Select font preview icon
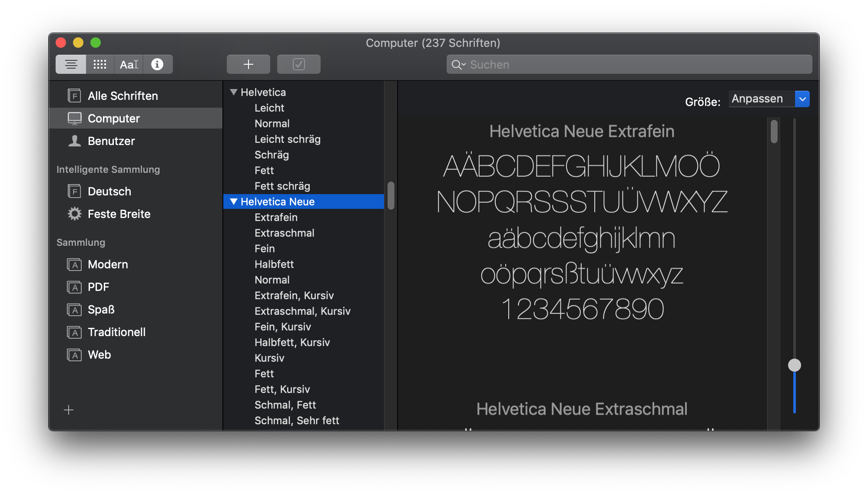Viewport: 868px width, 495px height. [128, 64]
